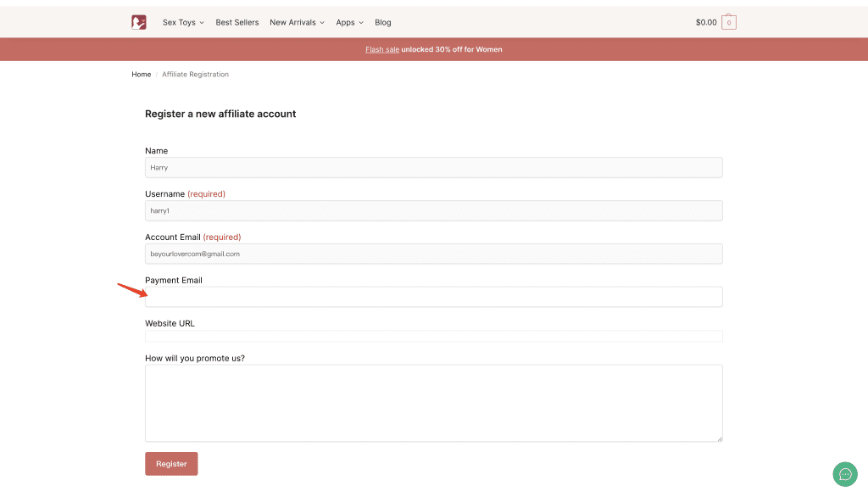Go to Best Sellers page

pos(237,23)
